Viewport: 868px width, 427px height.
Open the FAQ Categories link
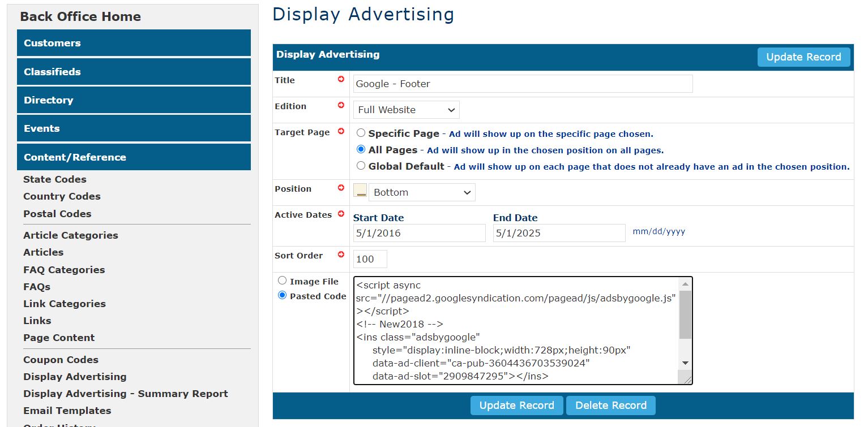pyautogui.click(x=64, y=270)
